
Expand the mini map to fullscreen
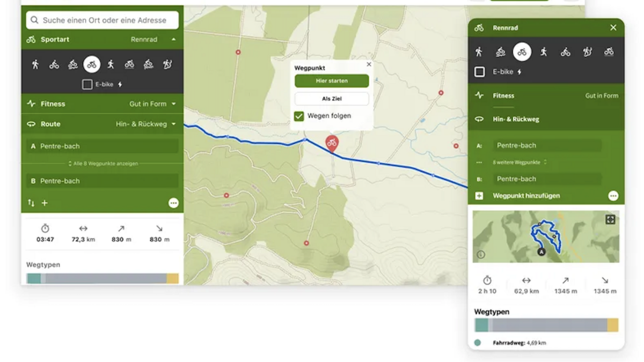click(x=610, y=219)
